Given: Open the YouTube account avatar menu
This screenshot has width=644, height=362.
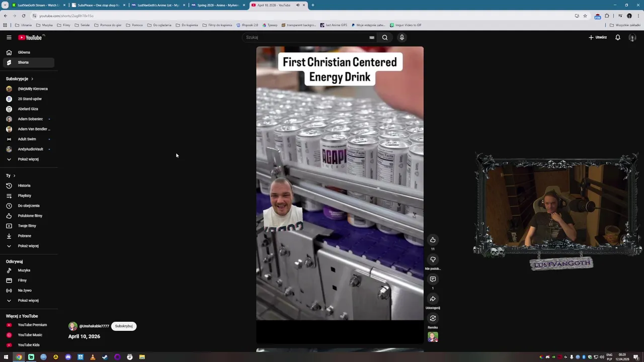Looking at the screenshot, I should click(x=632, y=37).
